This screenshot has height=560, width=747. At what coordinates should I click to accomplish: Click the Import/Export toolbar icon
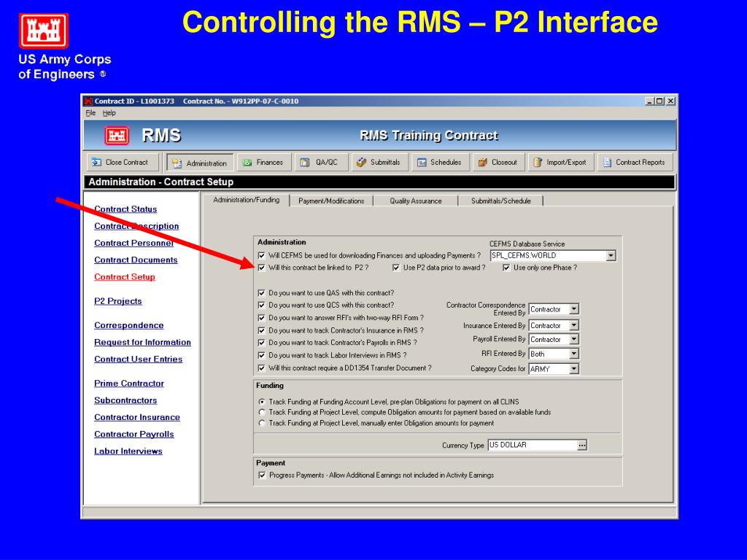click(x=538, y=163)
